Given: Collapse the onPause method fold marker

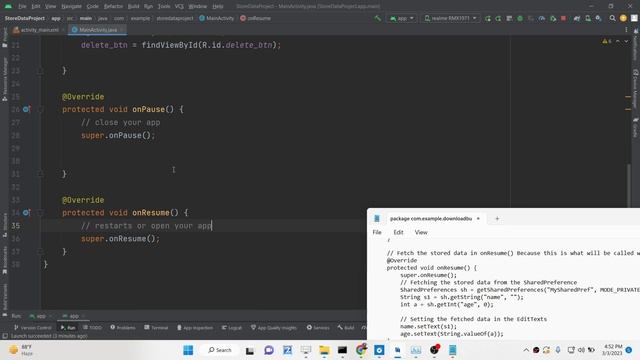Looking at the screenshot, I should pos(40,109).
